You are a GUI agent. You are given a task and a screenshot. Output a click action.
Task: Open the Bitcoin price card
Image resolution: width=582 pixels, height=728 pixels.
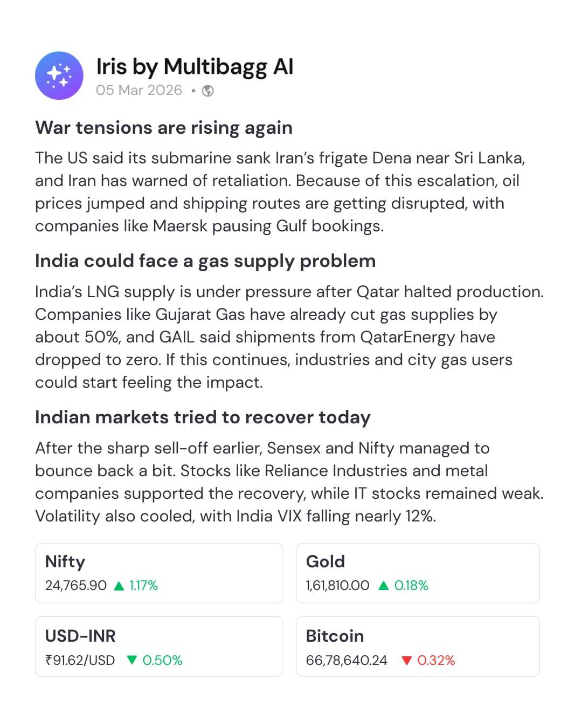point(418,646)
